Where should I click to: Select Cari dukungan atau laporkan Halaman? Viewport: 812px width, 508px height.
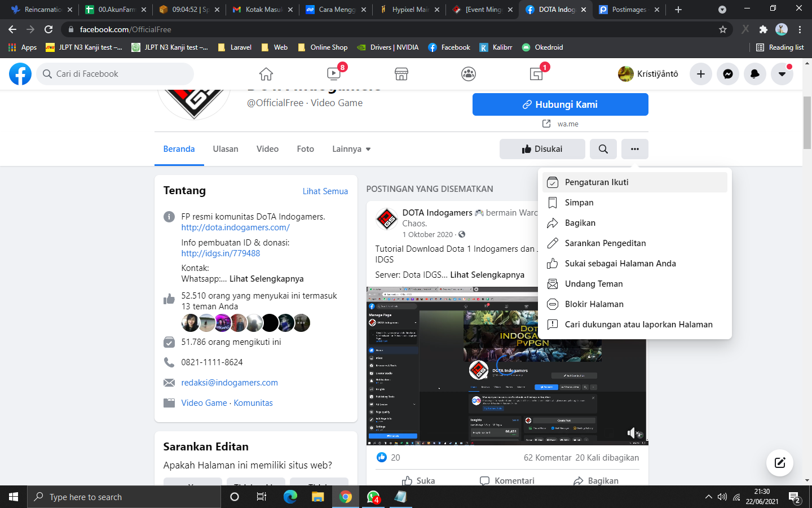(x=635, y=325)
